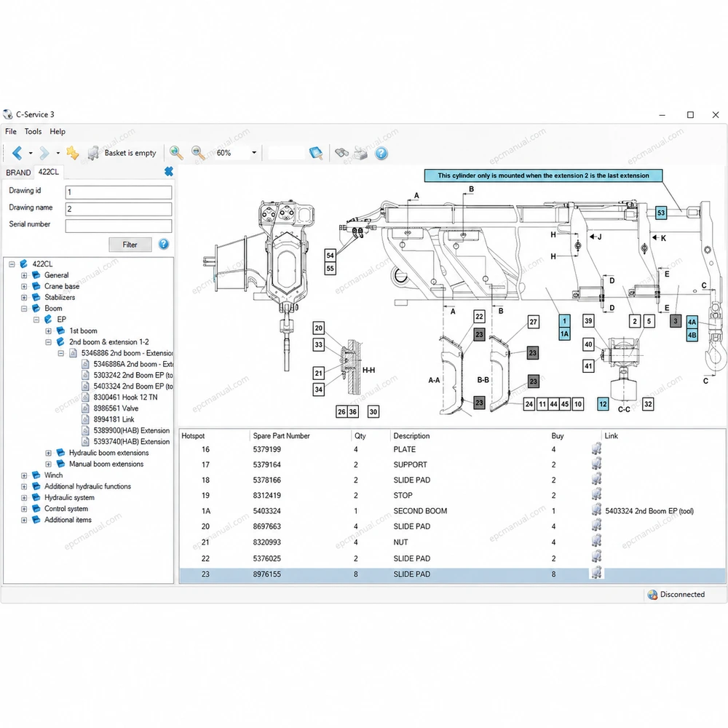Add PLATE 5379199 to basket via cart icon

(x=597, y=449)
